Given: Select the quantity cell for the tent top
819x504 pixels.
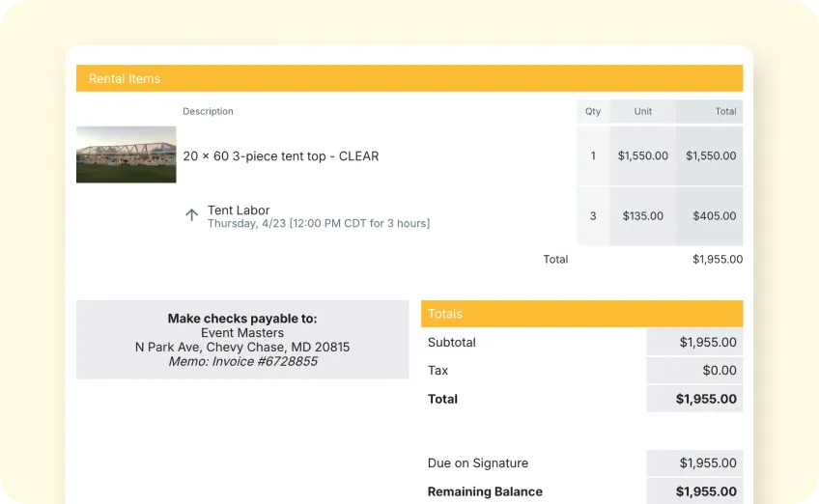Looking at the screenshot, I should click(593, 155).
